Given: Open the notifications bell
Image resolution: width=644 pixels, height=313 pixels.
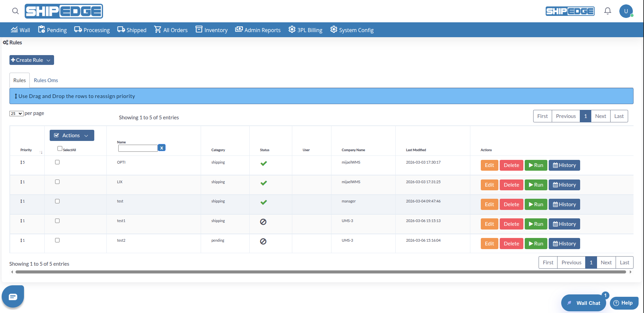Looking at the screenshot, I should (608, 11).
